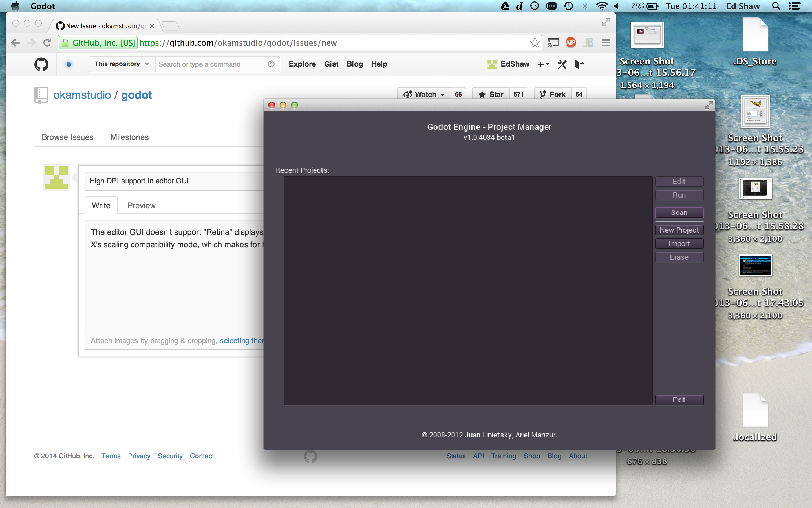Click the volume speaker menu bar icon
Viewport: 812px width, 508px height.
click(x=616, y=6)
